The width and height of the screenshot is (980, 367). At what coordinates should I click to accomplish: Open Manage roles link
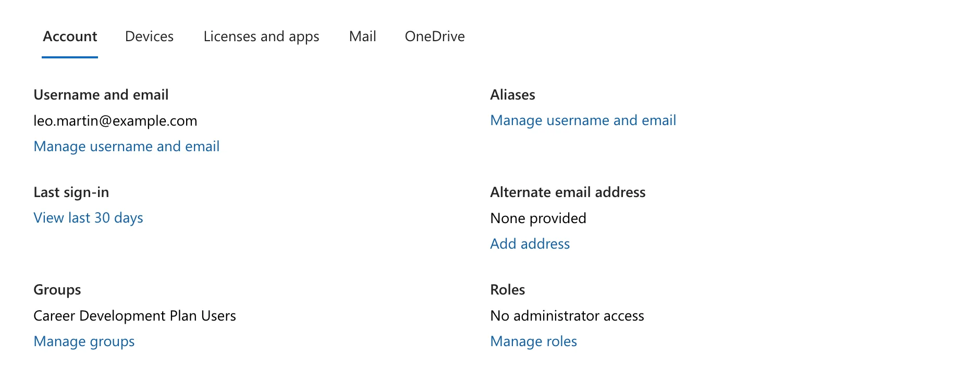tap(534, 341)
